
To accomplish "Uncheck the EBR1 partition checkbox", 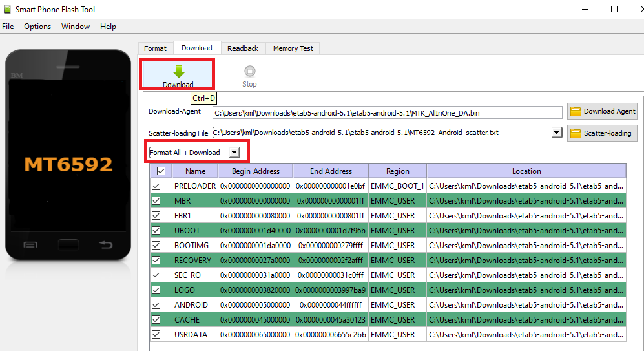I will [x=156, y=215].
